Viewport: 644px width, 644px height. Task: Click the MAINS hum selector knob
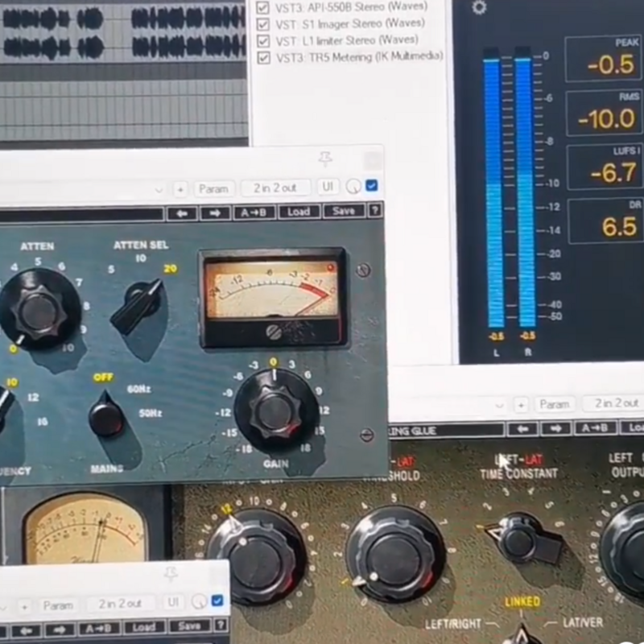click(106, 417)
